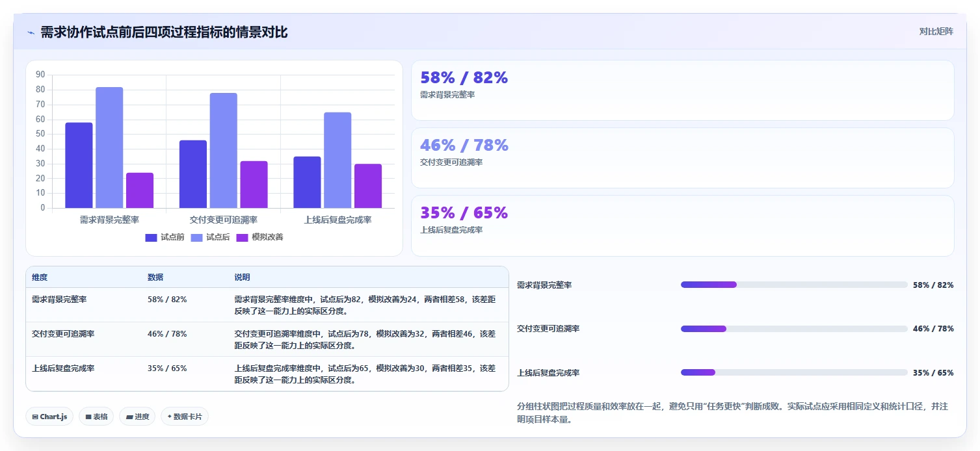Click the 说明 column header
The width and height of the screenshot is (980, 451).
point(242,277)
